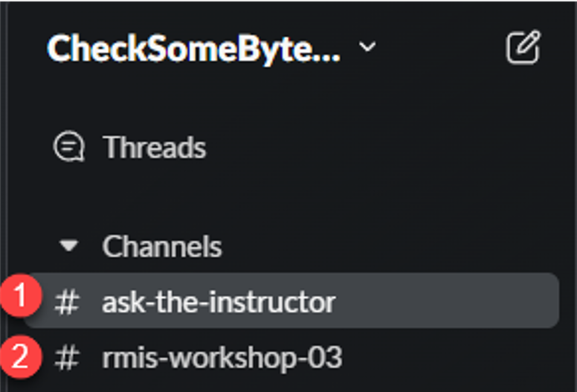Switch to the rmis-workshop-03 channel

(x=222, y=359)
